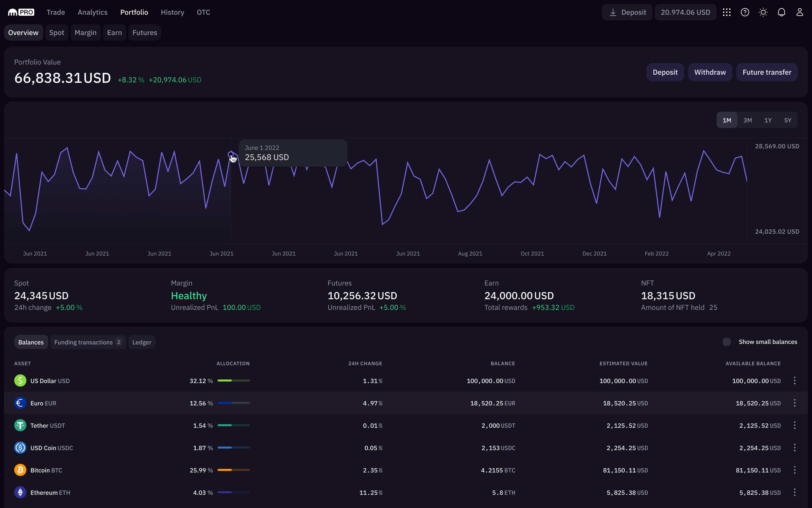812x508 pixels.
Task: Switch to the Spot tab
Action: [57, 33]
